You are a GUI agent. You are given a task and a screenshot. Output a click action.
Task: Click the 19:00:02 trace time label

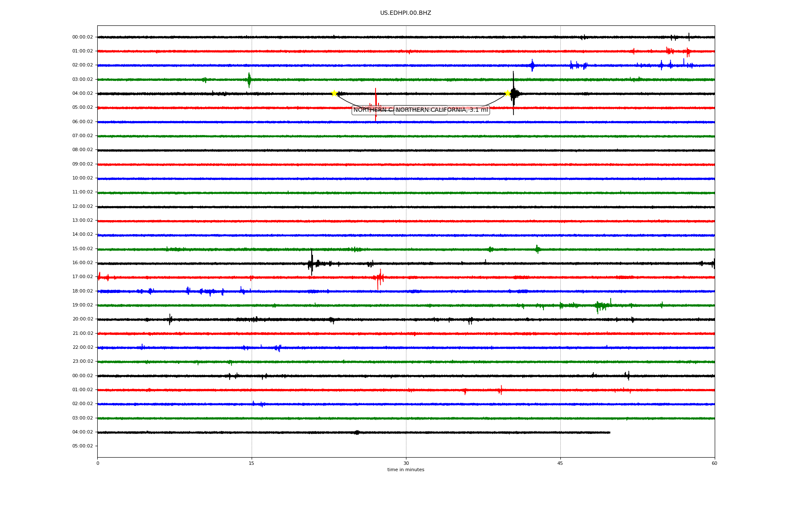click(82, 305)
